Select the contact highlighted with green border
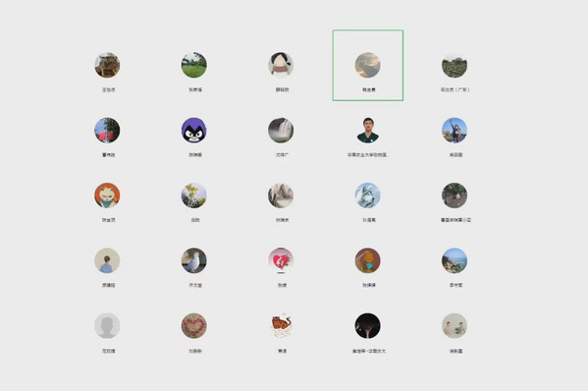This screenshot has height=391, width=588. [x=368, y=65]
